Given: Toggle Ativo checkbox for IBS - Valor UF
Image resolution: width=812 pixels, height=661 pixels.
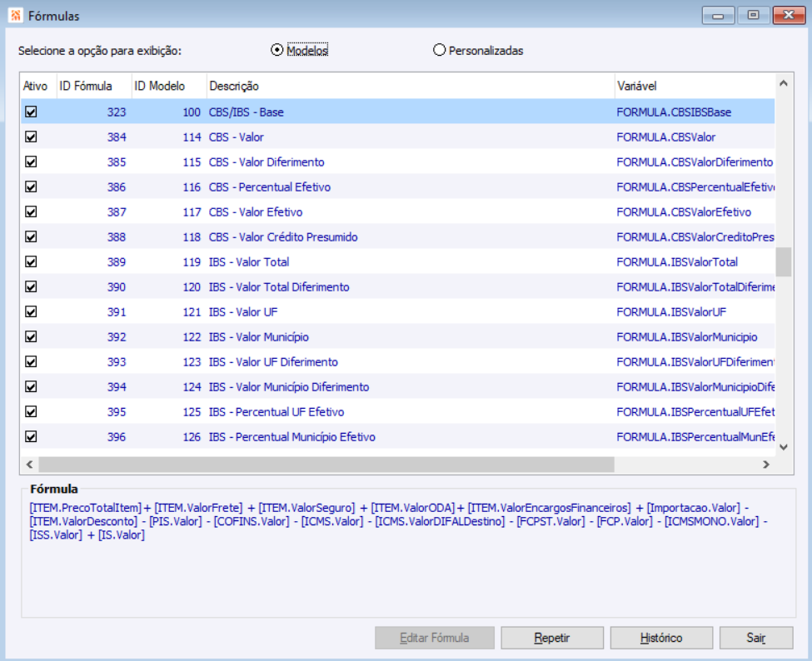Looking at the screenshot, I should [x=31, y=311].
